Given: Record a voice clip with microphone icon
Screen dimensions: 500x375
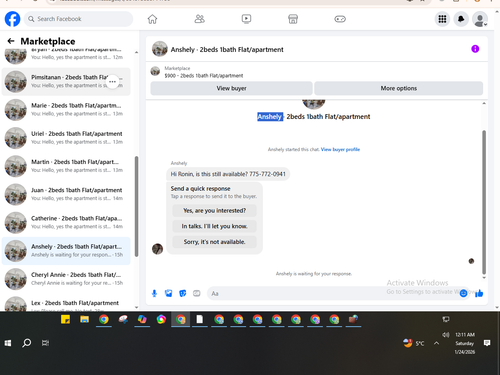Looking at the screenshot, I should click(154, 293).
